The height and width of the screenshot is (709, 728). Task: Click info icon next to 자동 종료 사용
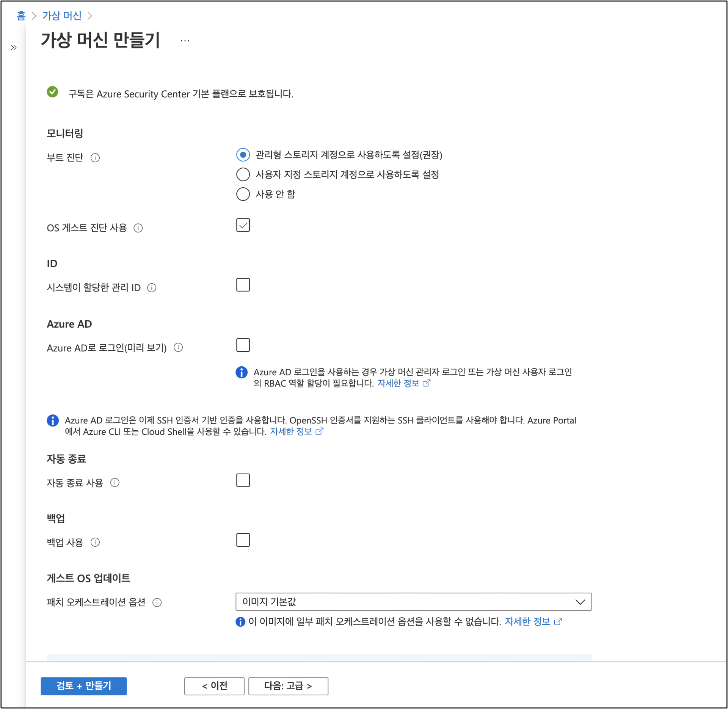click(x=115, y=482)
